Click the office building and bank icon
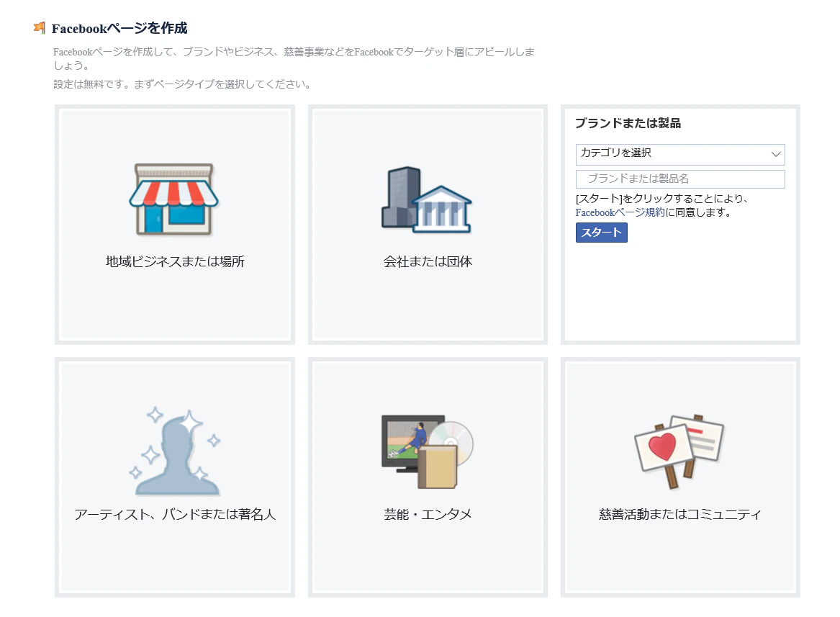840x617 pixels. [x=427, y=199]
